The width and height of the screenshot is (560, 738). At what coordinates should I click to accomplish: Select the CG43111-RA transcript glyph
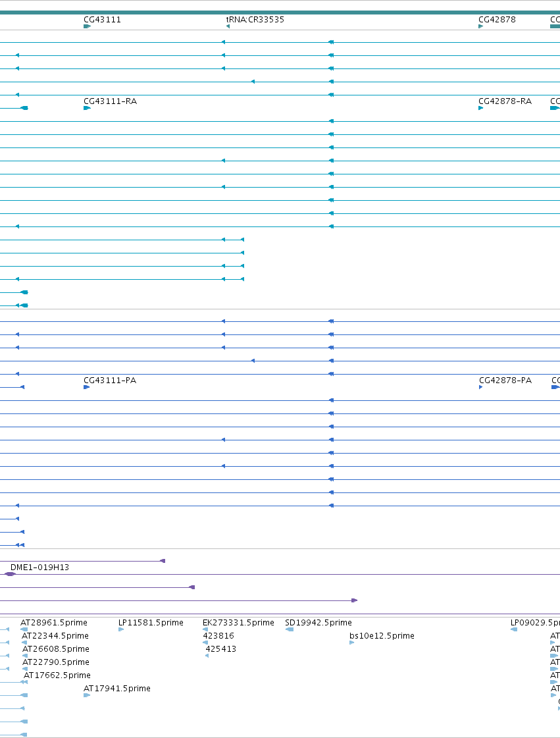click(87, 108)
